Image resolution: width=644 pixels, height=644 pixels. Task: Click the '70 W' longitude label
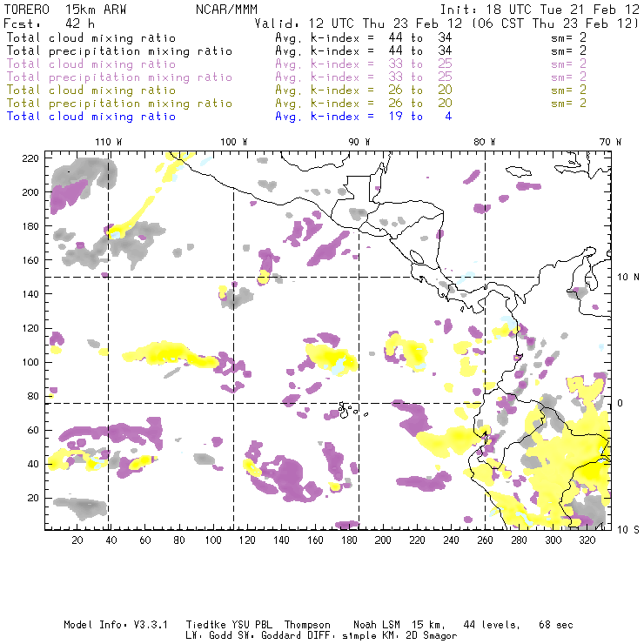click(x=610, y=142)
